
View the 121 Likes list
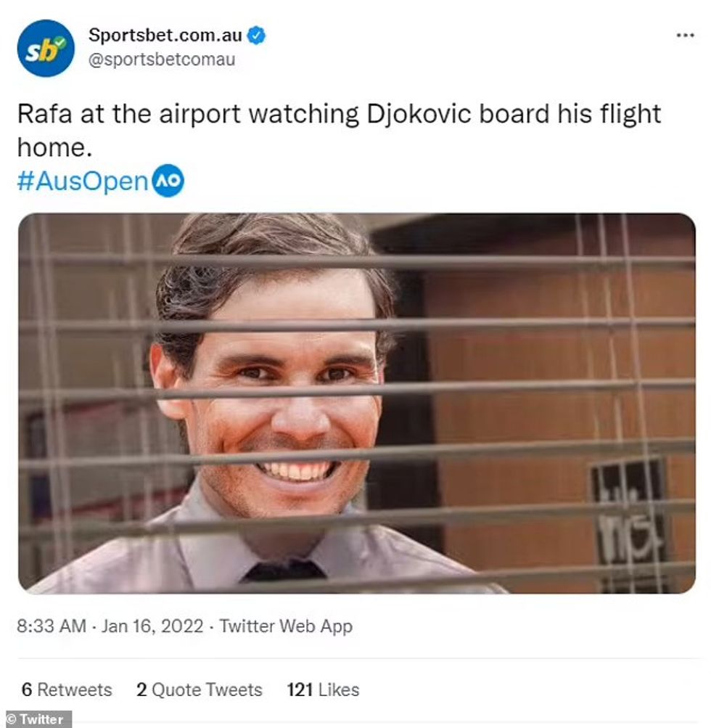[323, 690]
